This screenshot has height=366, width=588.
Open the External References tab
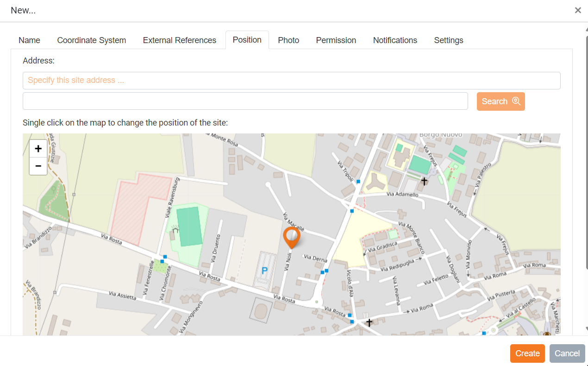(179, 40)
